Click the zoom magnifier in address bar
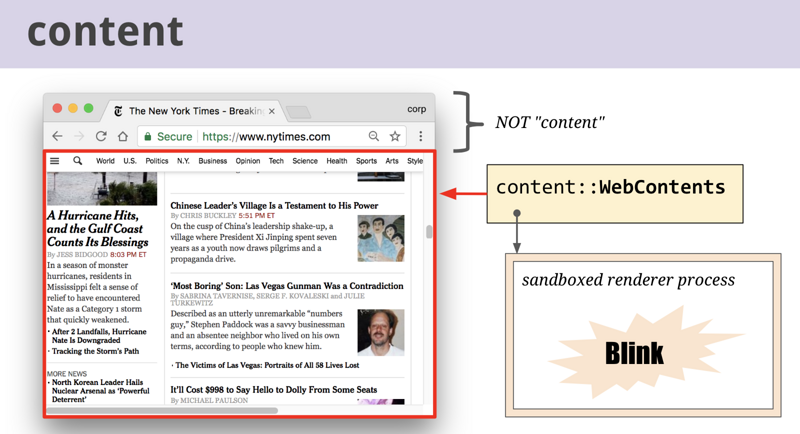Viewport: 800px width, 434px height. coord(374,136)
